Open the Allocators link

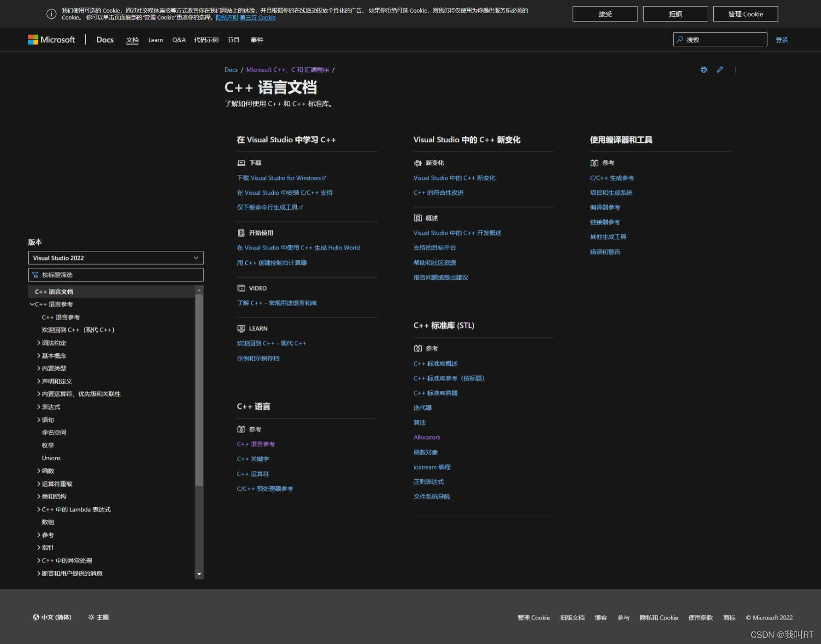click(427, 437)
